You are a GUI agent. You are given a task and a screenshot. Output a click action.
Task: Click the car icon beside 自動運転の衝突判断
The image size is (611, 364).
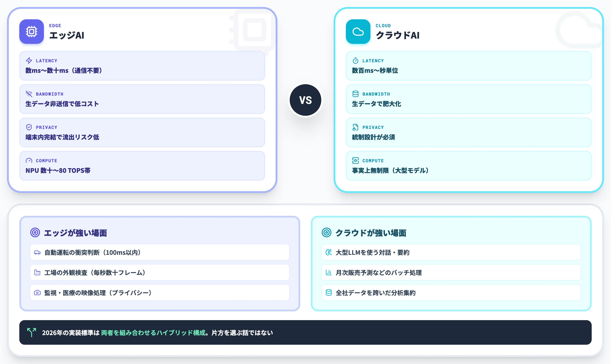pos(37,252)
